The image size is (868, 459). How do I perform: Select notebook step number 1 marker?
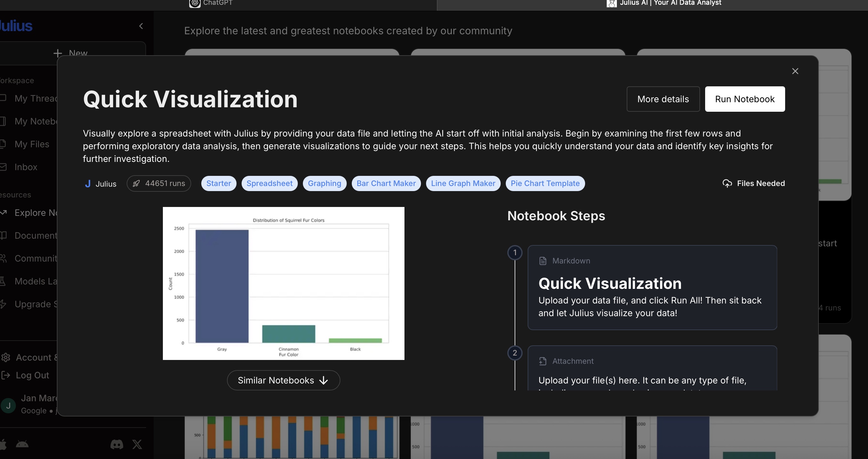(x=515, y=252)
